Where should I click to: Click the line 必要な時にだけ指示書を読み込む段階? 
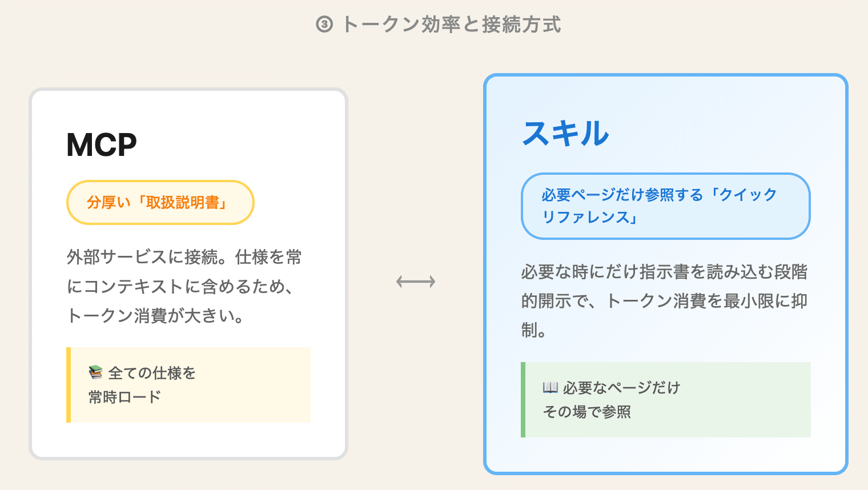pyautogui.click(x=664, y=272)
